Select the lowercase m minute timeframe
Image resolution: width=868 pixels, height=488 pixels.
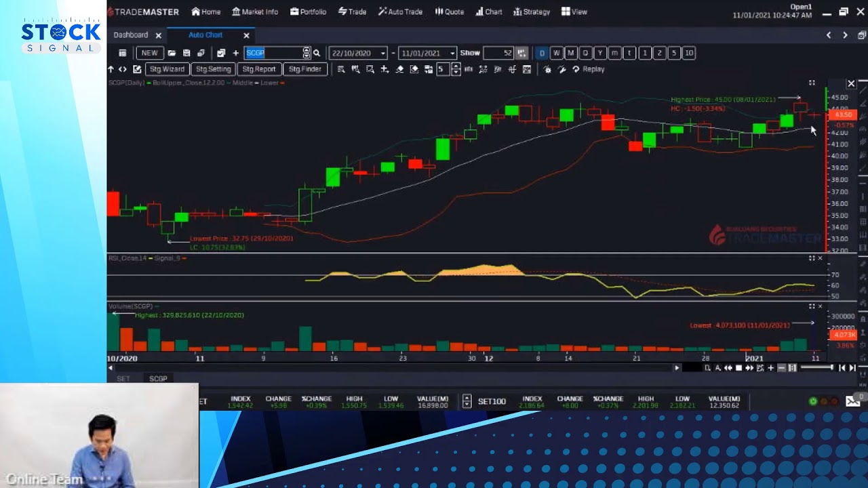(614, 53)
